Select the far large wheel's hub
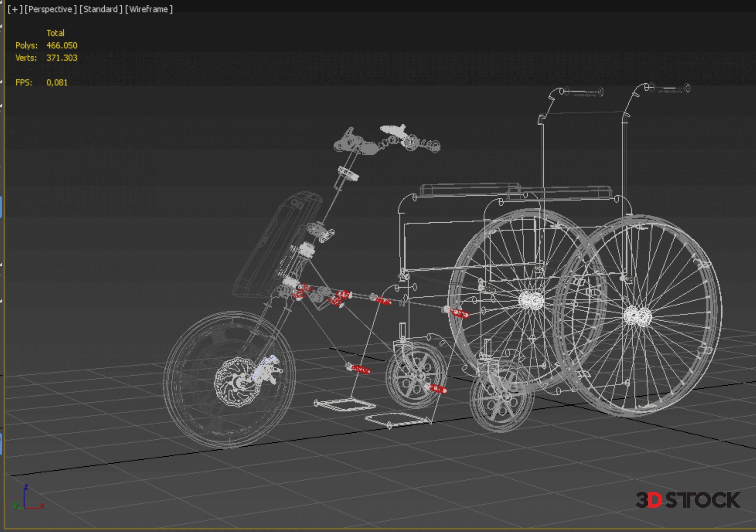Viewport: 756px width, 532px height. click(531, 301)
